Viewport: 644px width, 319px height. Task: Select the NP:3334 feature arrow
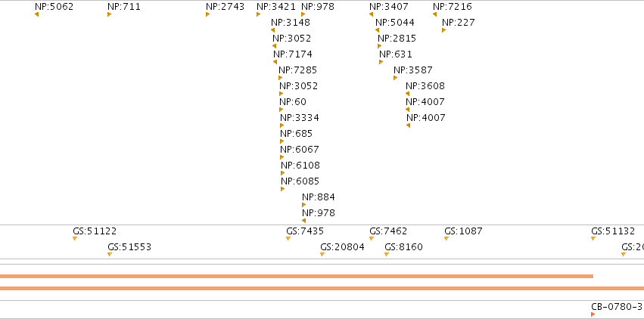pyautogui.click(x=282, y=125)
